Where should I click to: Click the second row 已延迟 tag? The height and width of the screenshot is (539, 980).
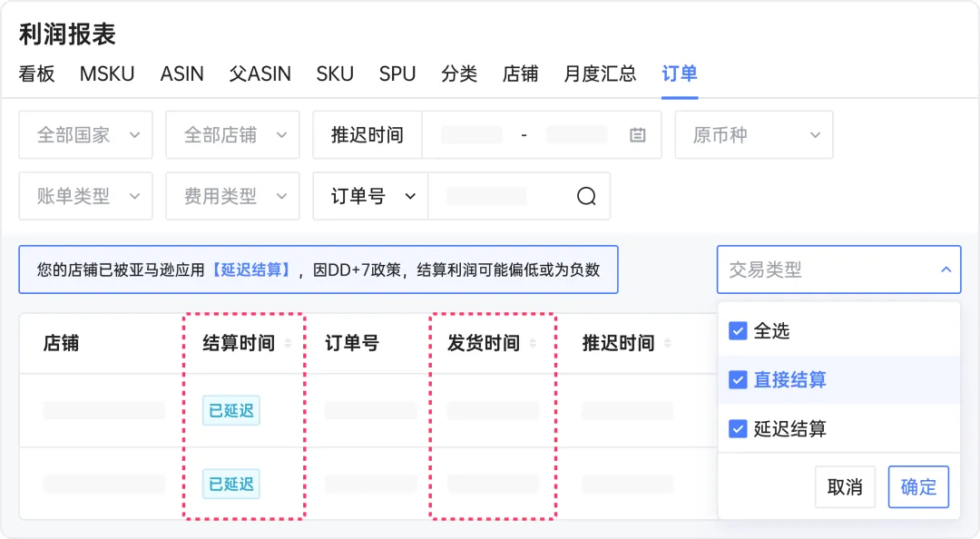click(x=231, y=484)
